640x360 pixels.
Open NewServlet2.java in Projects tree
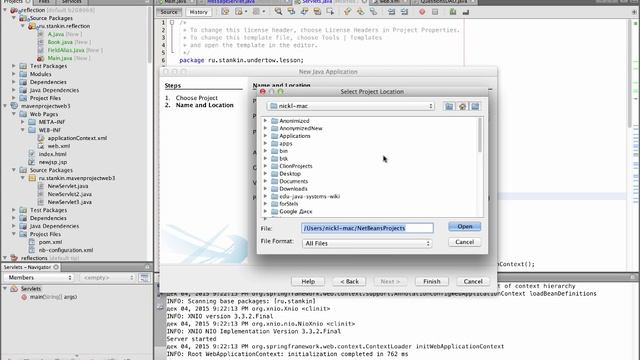(x=69, y=194)
